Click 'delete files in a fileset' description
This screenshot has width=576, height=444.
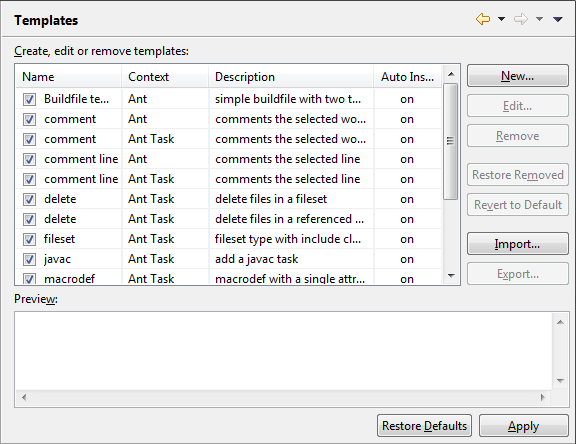(x=271, y=199)
